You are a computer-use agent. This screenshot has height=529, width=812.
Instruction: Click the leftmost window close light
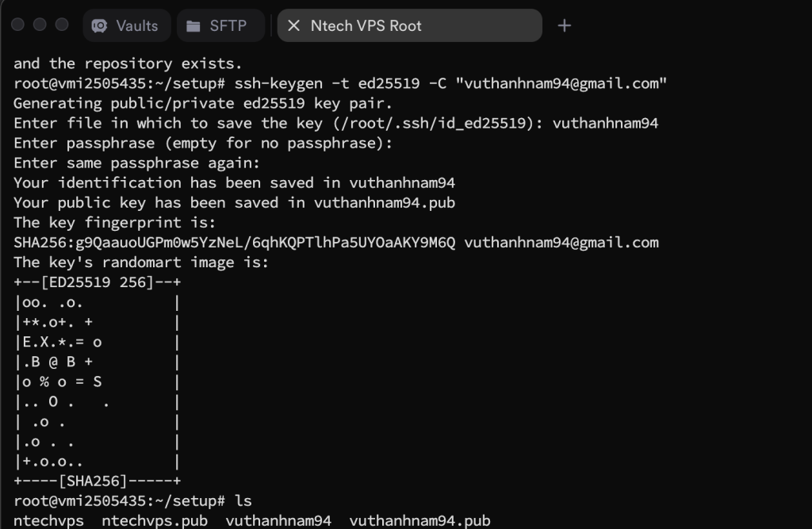click(17, 25)
